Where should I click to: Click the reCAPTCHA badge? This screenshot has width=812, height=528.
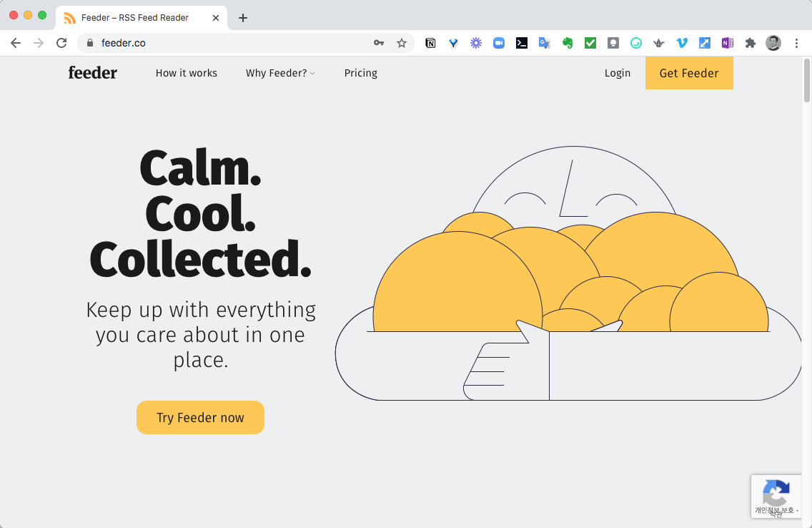[x=776, y=496]
